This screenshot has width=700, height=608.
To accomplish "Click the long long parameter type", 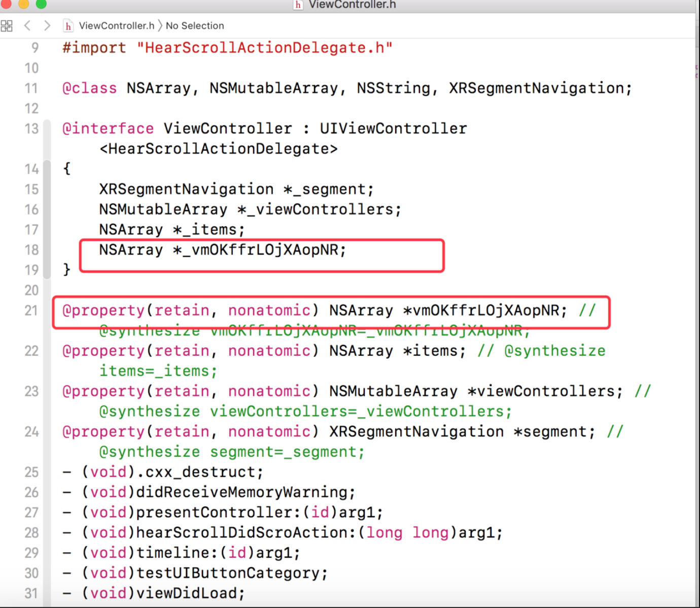I will coord(407,533).
